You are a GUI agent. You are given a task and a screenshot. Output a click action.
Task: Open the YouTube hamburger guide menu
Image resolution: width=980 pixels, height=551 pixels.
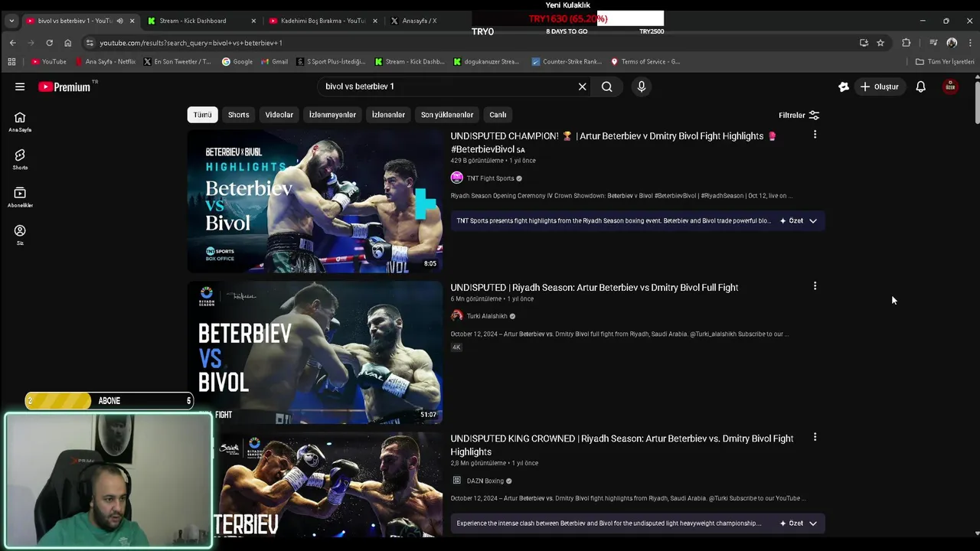point(20,86)
